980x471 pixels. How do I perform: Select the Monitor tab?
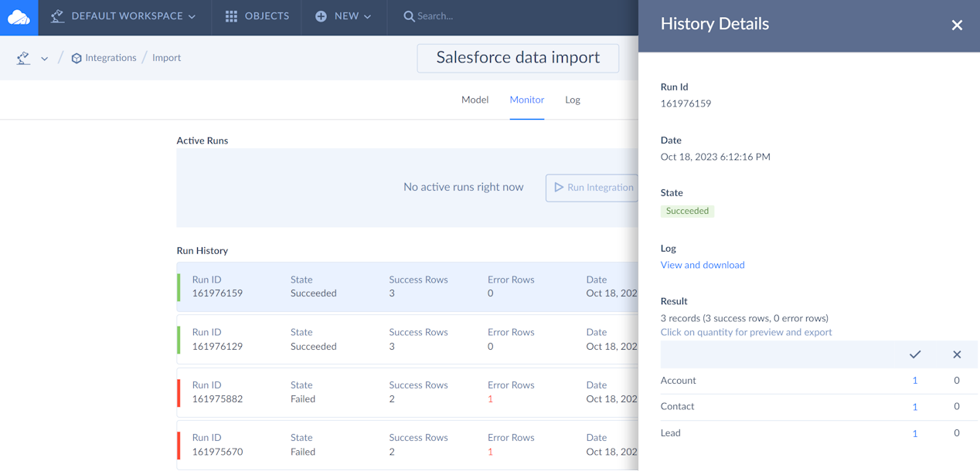point(527,100)
